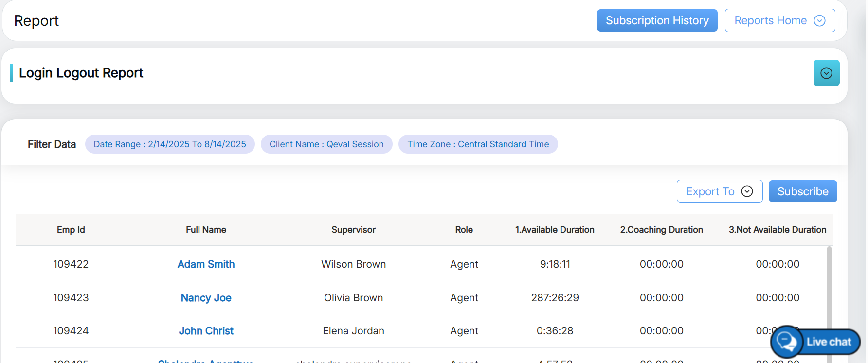Viewport: 868px width, 363px height.
Task: Click the Subscribe button
Action: point(802,191)
